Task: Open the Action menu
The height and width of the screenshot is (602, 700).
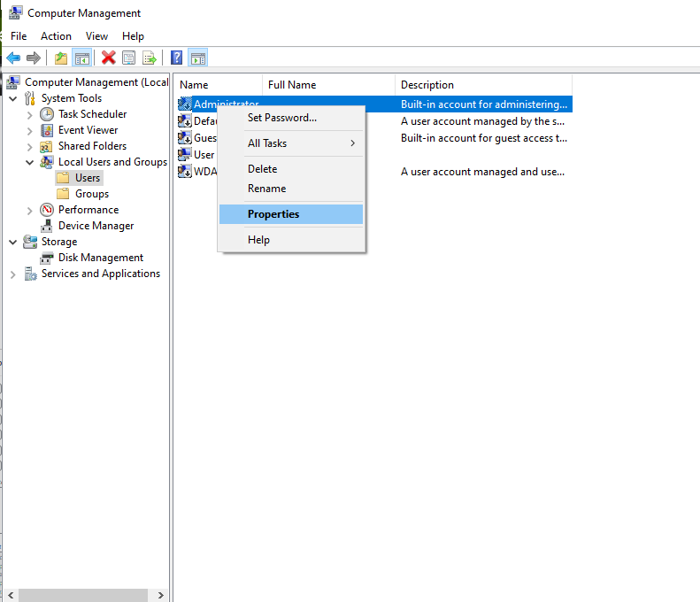Action: pyautogui.click(x=56, y=36)
